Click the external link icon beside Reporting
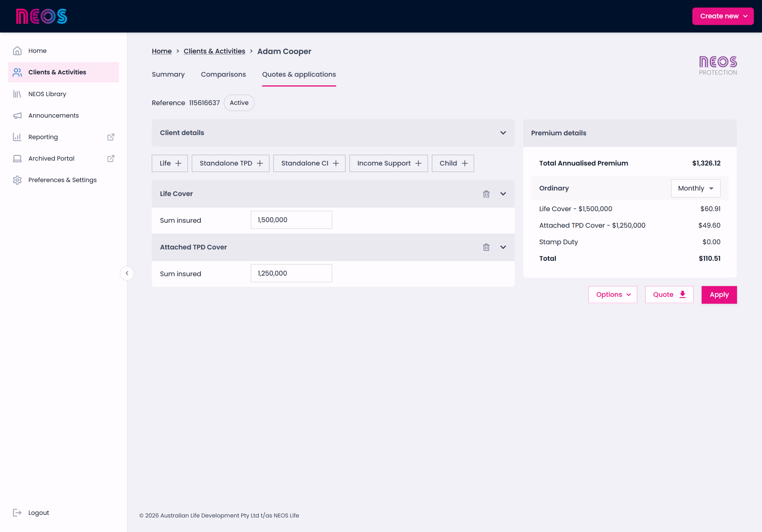Viewport: 762px width, 532px height. point(111,137)
